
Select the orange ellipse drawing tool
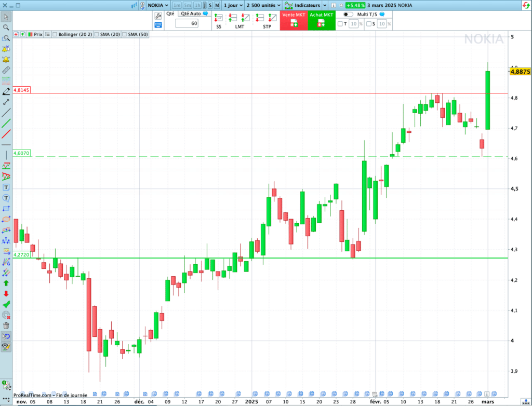coord(6,220)
